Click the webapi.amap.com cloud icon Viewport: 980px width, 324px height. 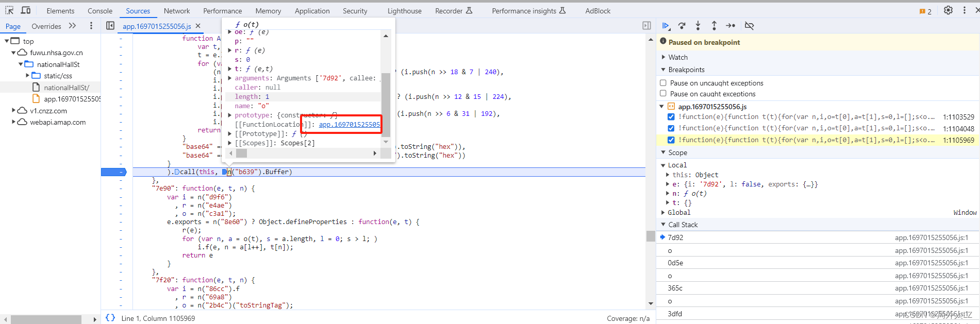click(x=22, y=122)
